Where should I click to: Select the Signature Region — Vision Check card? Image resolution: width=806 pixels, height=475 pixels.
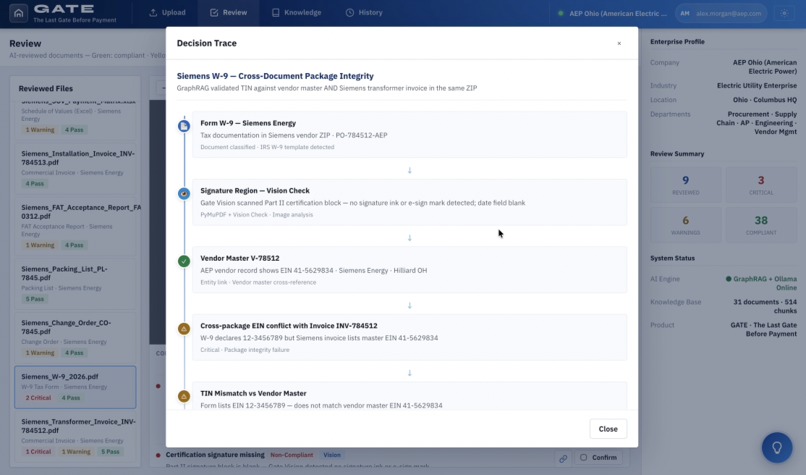point(410,202)
